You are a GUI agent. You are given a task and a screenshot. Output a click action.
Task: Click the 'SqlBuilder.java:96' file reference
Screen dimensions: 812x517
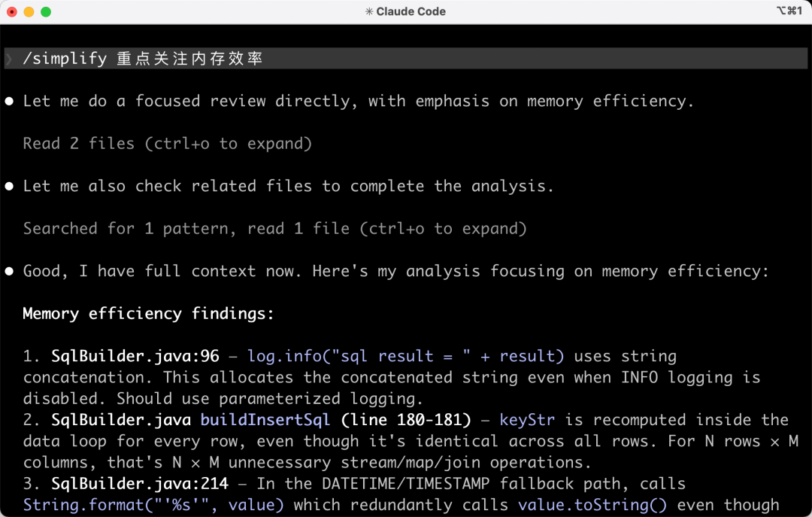pyautogui.click(x=135, y=356)
